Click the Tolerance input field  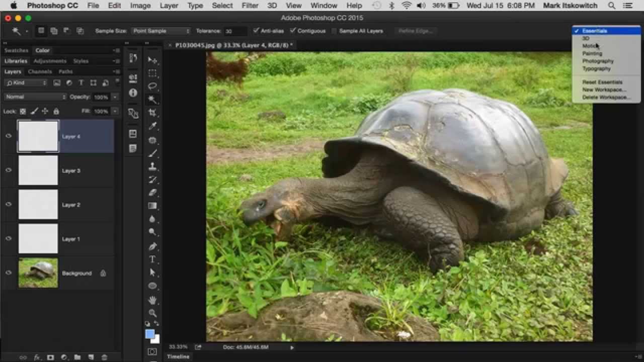[x=235, y=31]
